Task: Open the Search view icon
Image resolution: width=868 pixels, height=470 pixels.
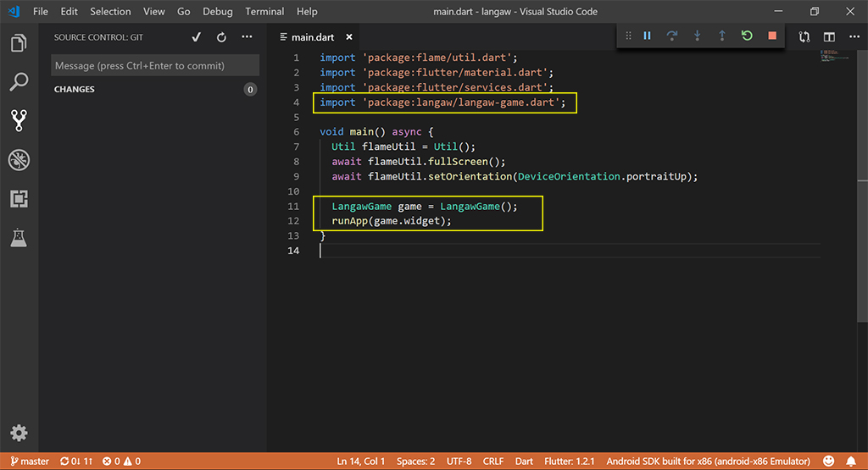Action: tap(19, 82)
